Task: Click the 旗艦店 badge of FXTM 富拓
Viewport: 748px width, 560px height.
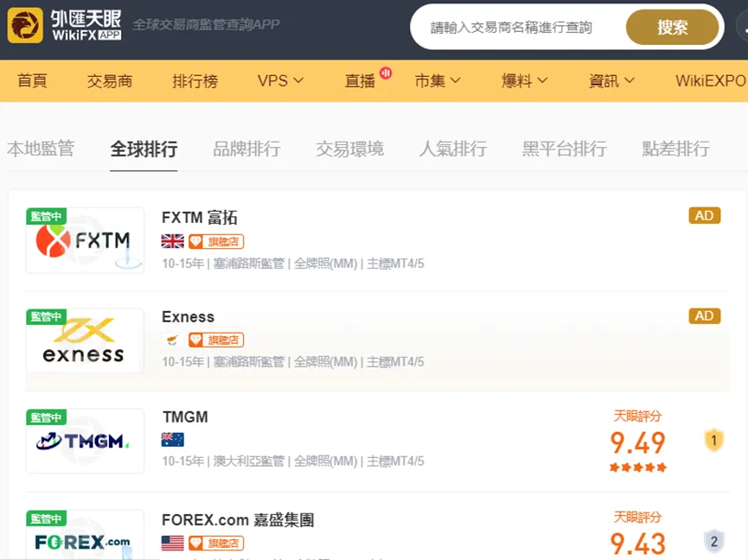Action: pos(216,242)
